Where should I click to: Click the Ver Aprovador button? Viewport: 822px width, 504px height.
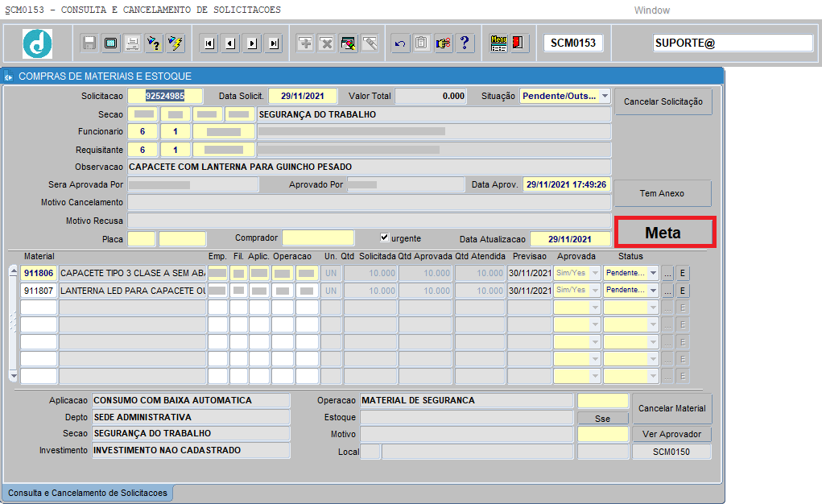pyautogui.click(x=672, y=434)
